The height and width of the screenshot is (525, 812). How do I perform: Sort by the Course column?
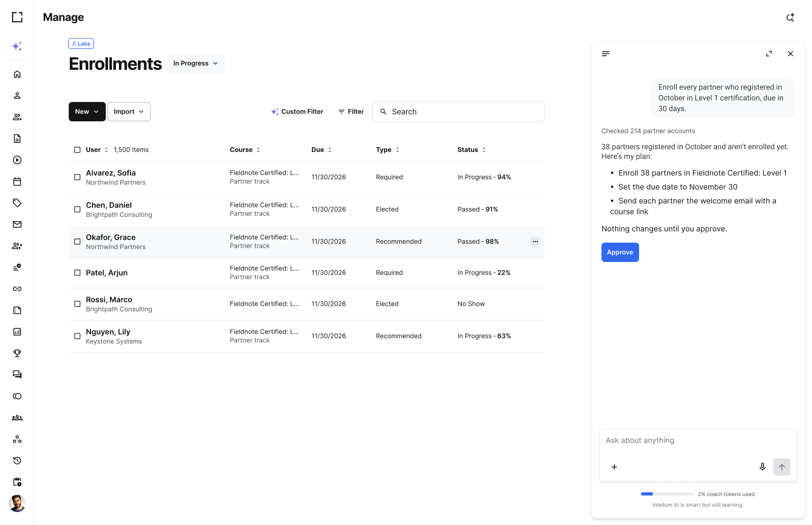tap(245, 150)
